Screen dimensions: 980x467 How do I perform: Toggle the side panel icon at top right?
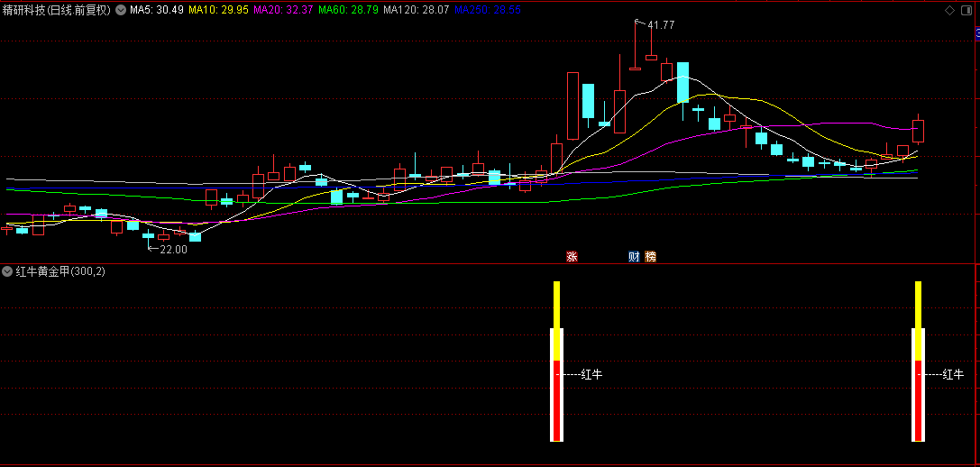pyautogui.click(x=967, y=10)
